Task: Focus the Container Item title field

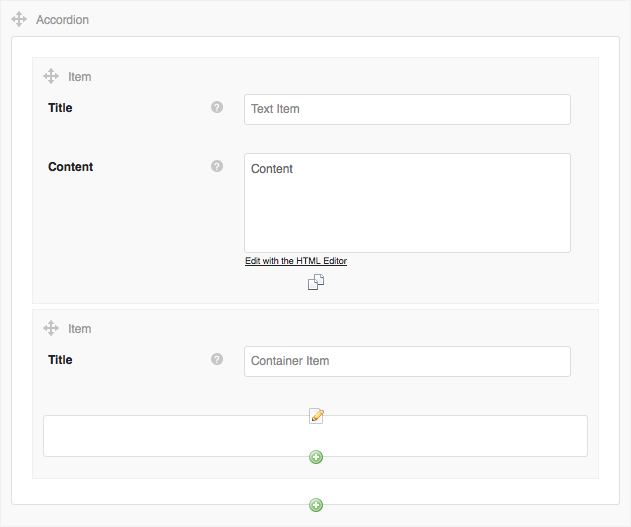Action: click(407, 361)
